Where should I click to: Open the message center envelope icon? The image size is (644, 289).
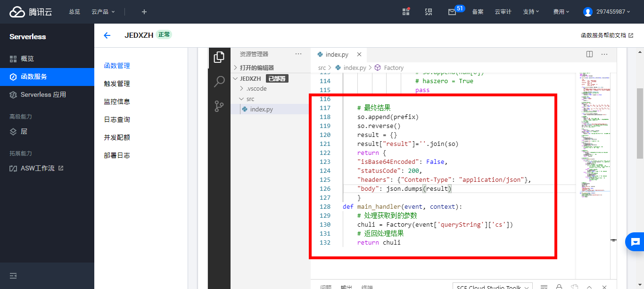pos(452,12)
